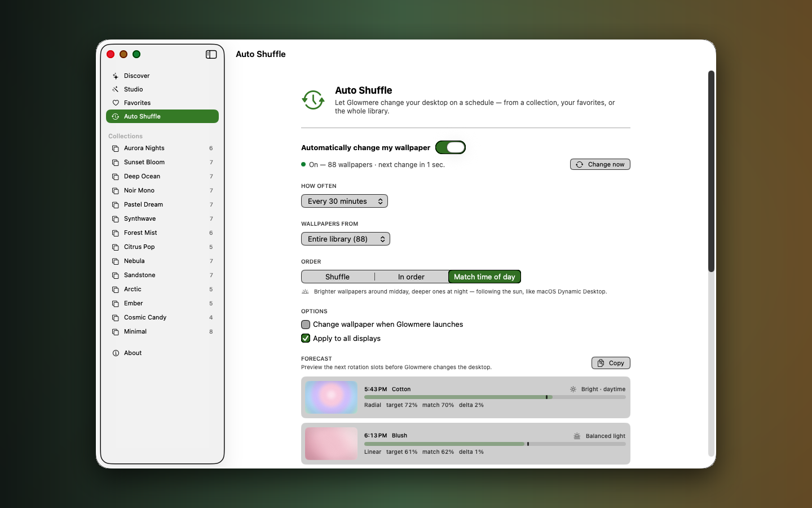Click the sunset icon beside Balanced light
The width and height of the screenshot is (812, 508).
coord(577,436)
